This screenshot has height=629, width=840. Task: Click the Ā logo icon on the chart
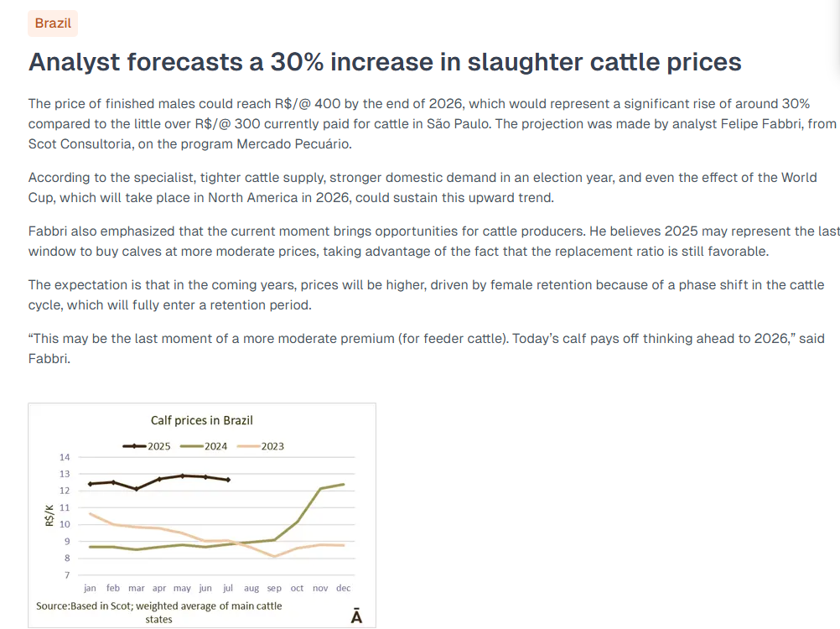(x=356, y=616)
